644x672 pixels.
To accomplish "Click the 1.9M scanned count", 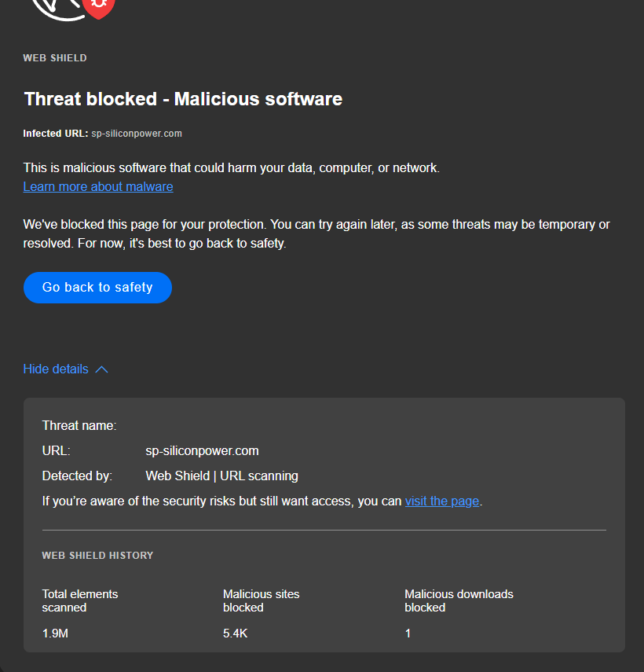I will point(55,633).
